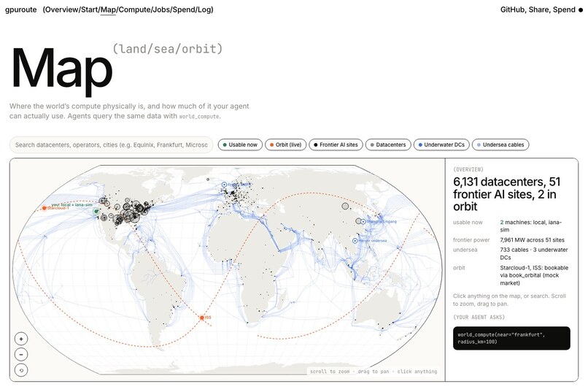Screen dimensions: 588x392
Task: Click the '7,961 MW across 51 sites' value
Action: (532, 239)
